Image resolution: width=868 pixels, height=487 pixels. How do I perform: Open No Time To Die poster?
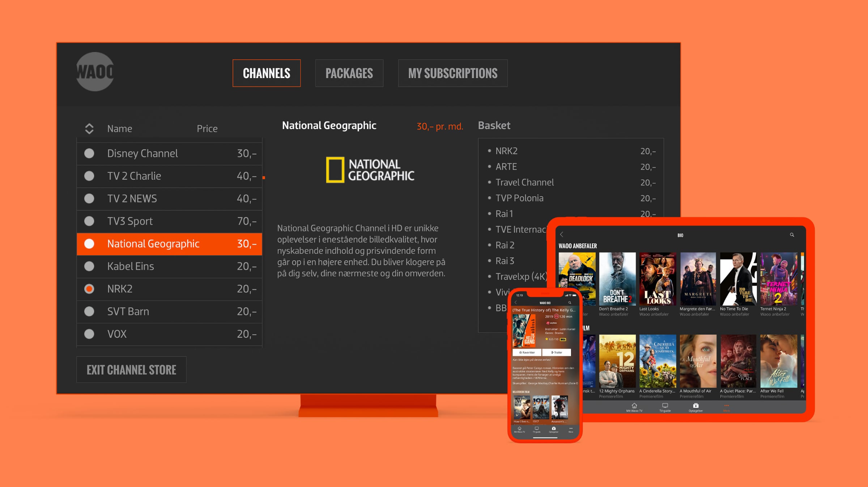click(738, 279)
